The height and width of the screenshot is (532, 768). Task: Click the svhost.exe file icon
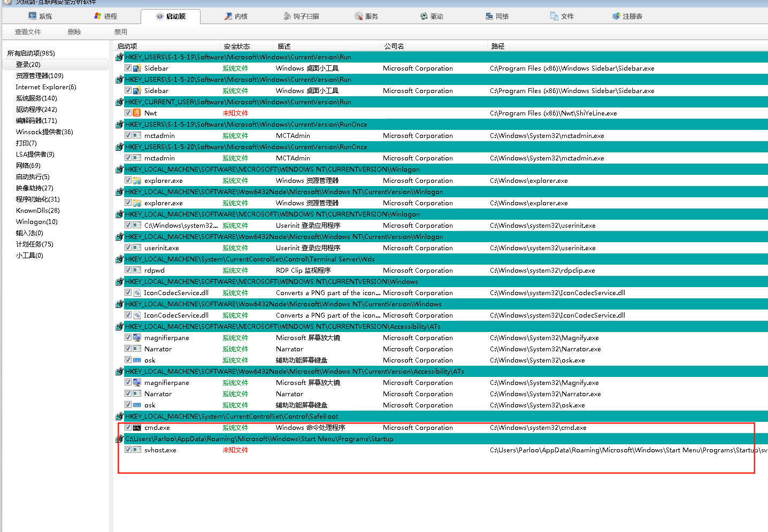(x=137, y=450)
